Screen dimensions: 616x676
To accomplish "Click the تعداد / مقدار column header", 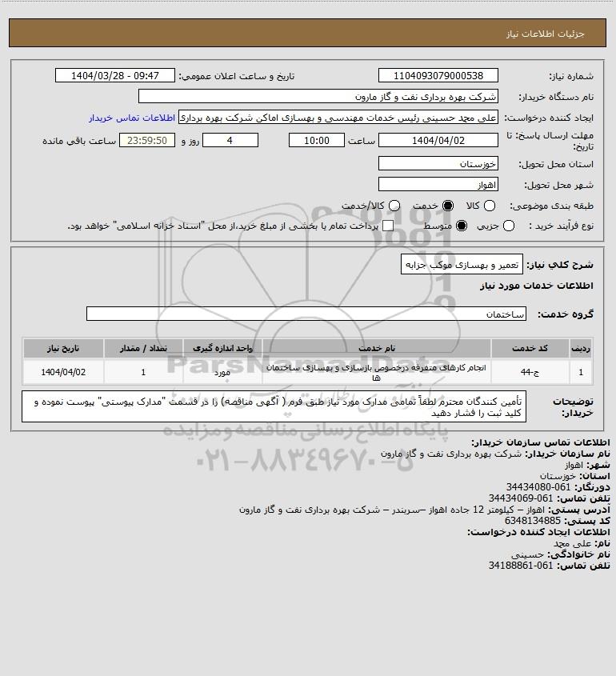I will (x=143, y=348).
